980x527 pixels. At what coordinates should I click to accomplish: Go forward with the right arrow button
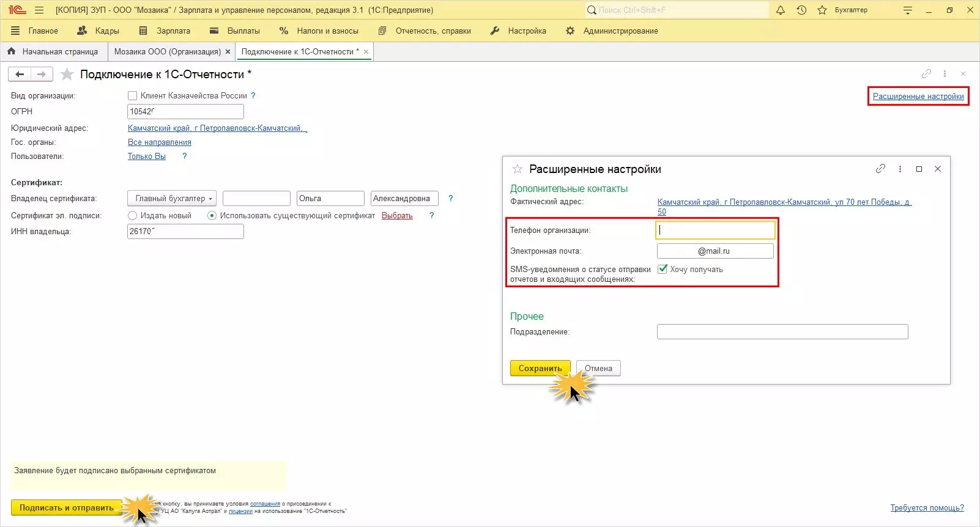(42, 74)
